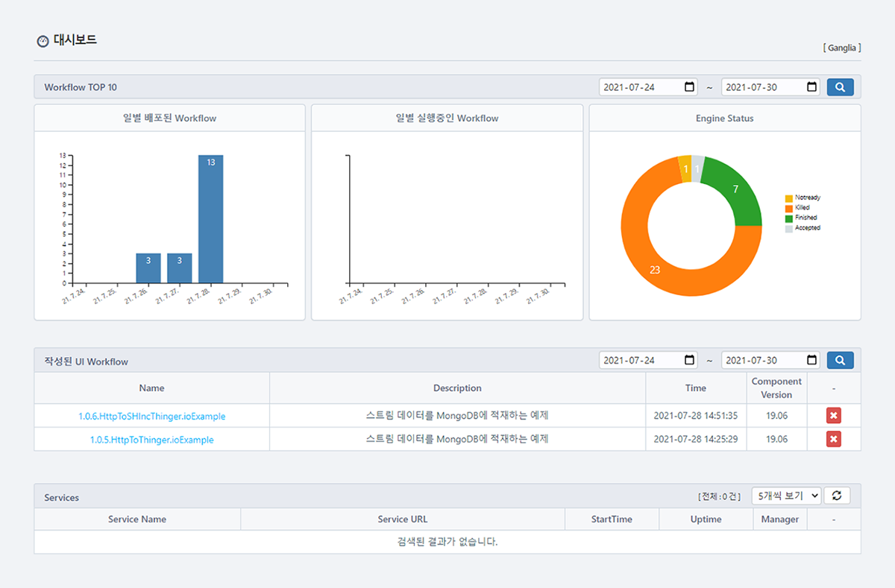Screen dimensions: 895x588
Task: Click the Manager column header
Action: [780, 519]
